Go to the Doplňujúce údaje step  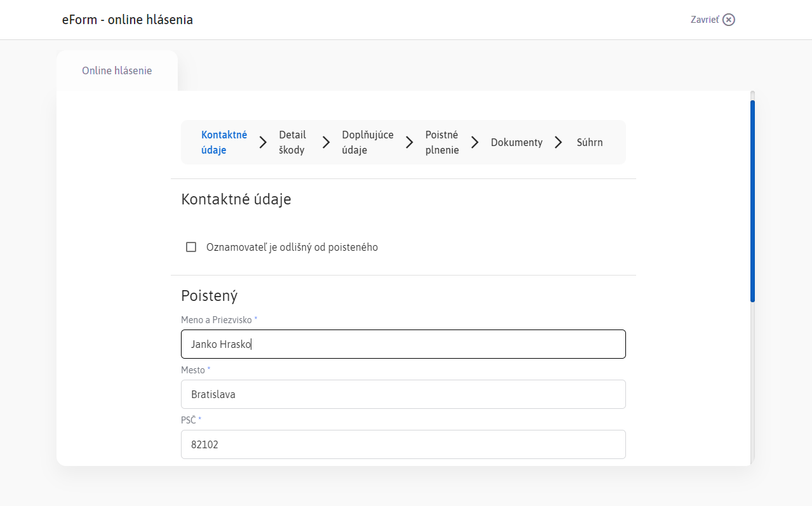[368, 142]
